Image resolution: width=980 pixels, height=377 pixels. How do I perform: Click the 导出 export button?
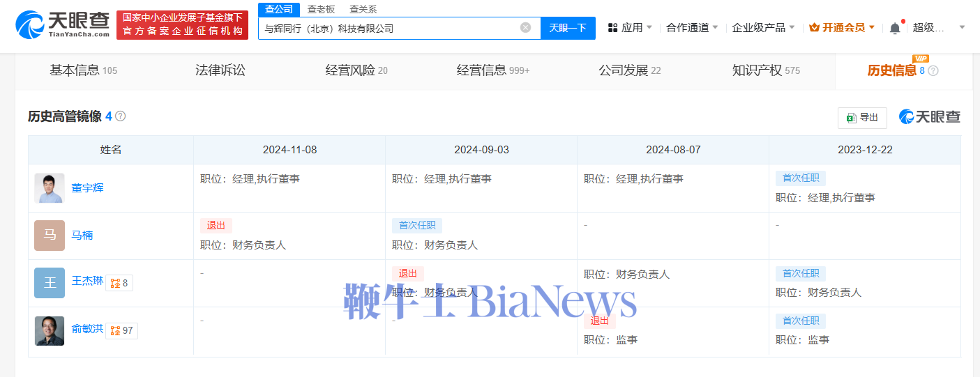pos(862,118)
